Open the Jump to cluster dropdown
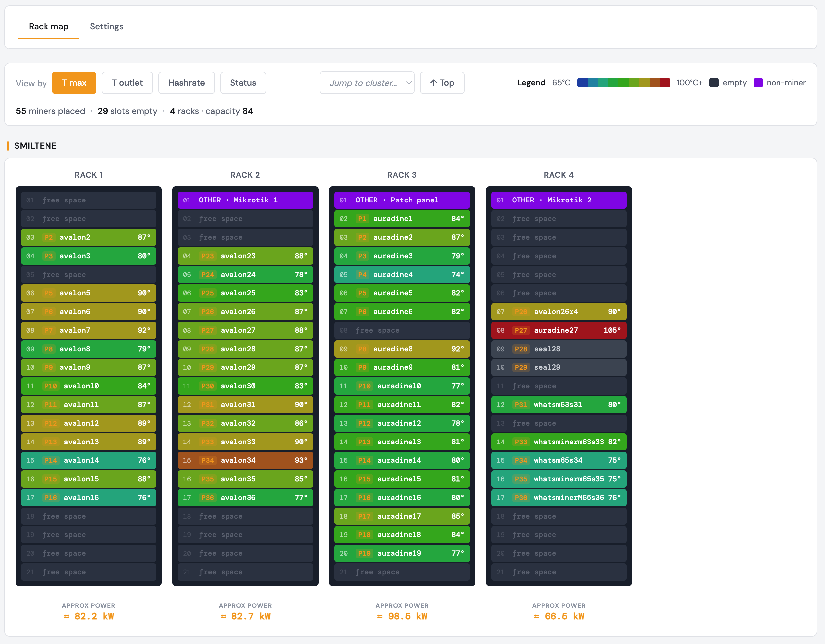The width and height of the screenshot is (825, 644). coord(367,83)
